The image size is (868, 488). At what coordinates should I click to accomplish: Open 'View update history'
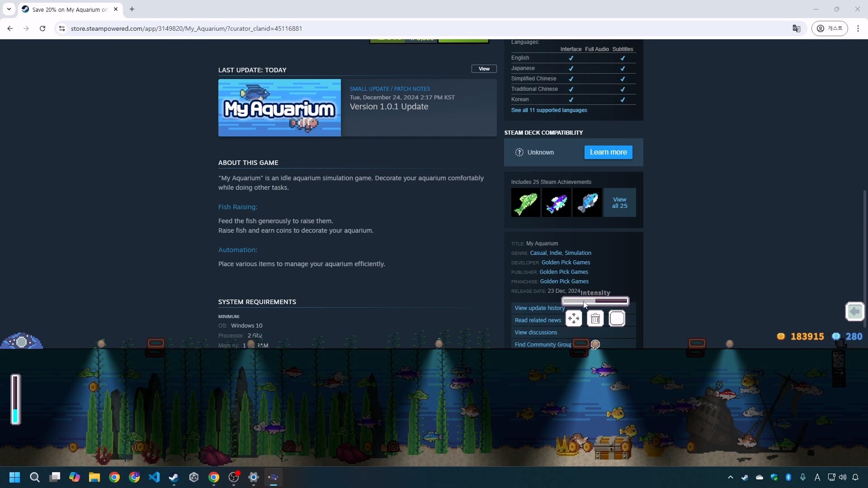(539, 308)
